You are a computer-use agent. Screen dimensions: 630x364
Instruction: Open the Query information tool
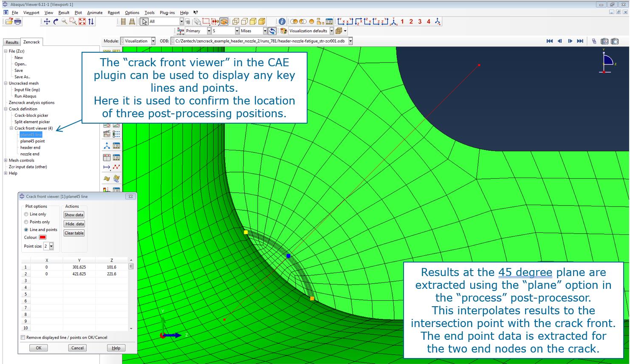click(x=282, y=21)
